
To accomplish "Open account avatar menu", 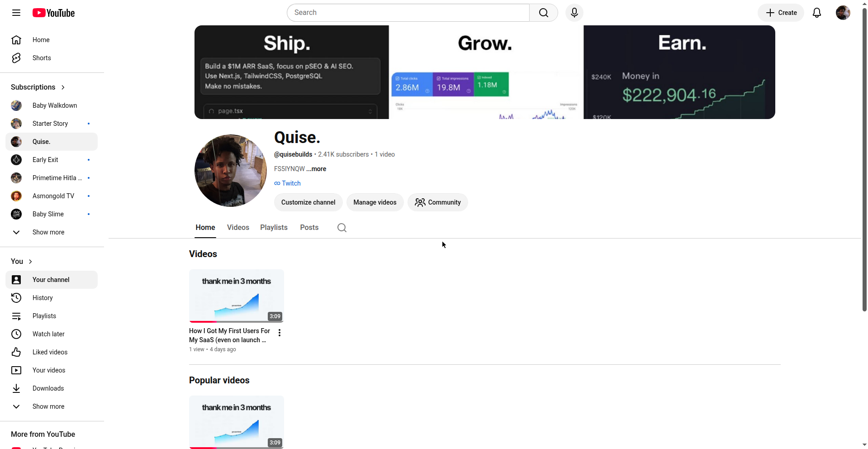I will tap(843, 13).
